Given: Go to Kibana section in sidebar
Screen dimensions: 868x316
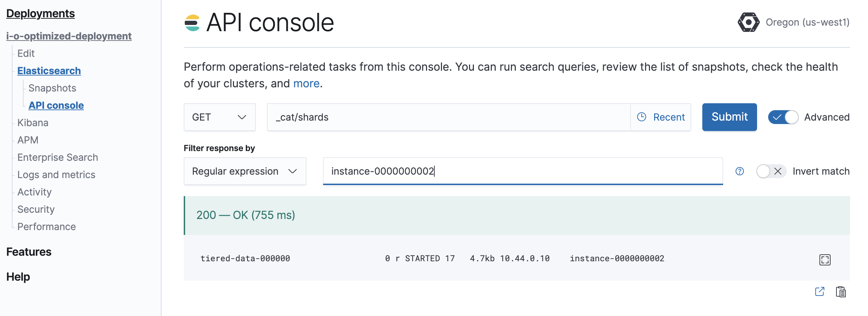Looking at the screenshot, I should coord(33,123).
